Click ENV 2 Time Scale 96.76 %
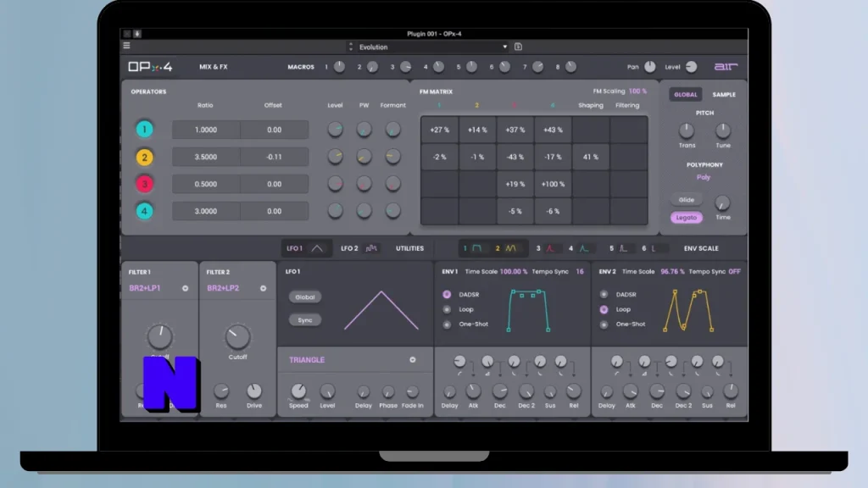This screenshot has height=488, width=868. [x=672, y=272]
